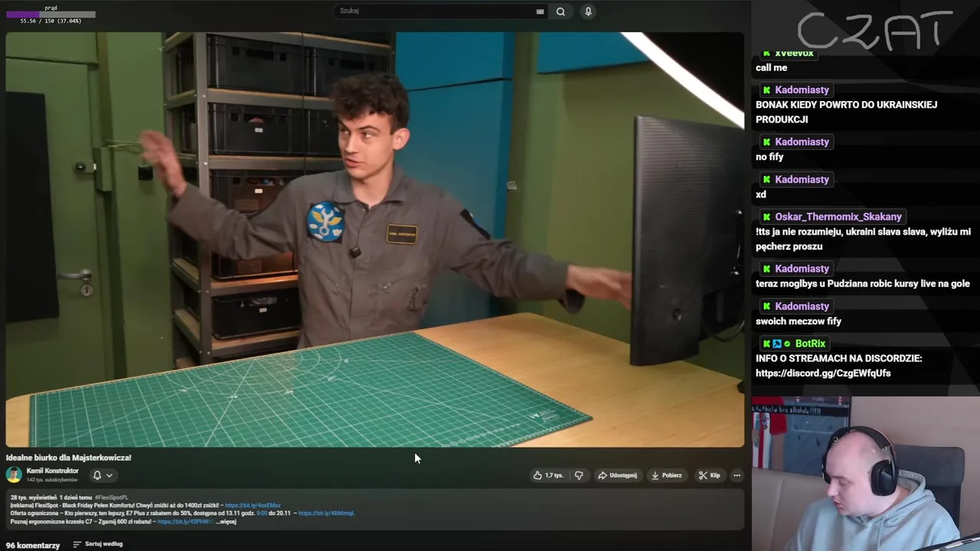
Task: Open the bit.ly/43PHW description link
Action: (185, 522)
